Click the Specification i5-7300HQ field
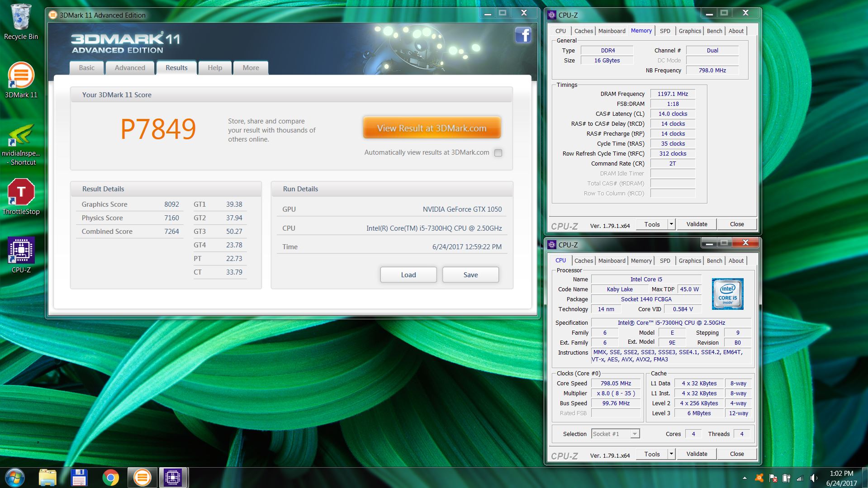 [671, 323]
